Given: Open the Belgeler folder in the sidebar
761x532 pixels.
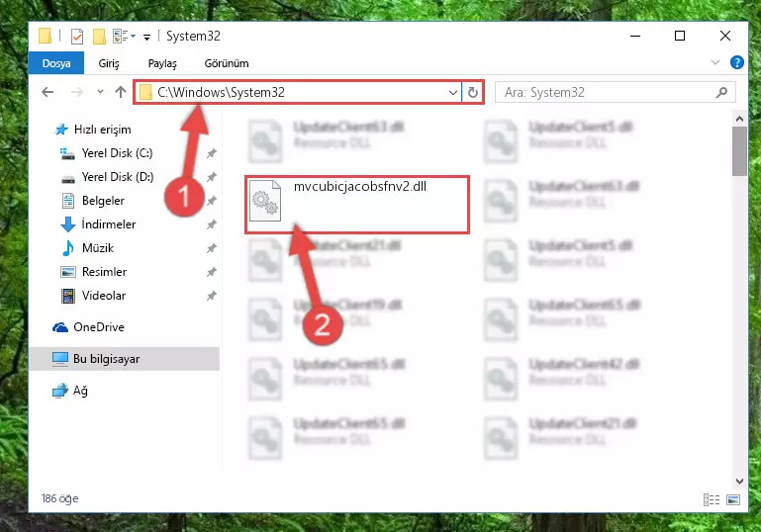Looking at the screenshot, I should (93, 201).
